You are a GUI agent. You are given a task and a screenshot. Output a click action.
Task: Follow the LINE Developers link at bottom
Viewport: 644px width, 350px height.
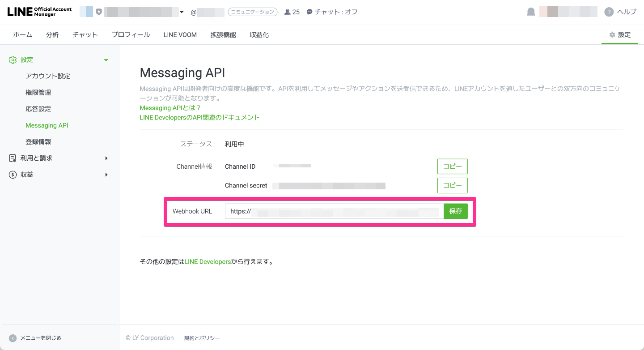click(x=208, y=262)
